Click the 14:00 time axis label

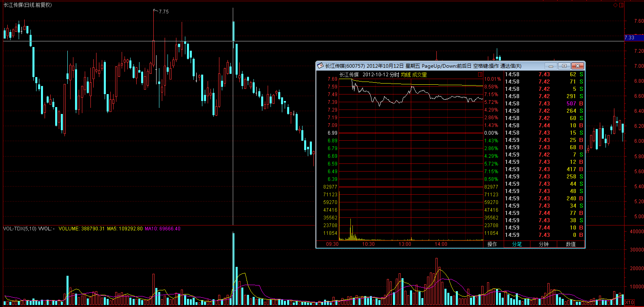441,244
